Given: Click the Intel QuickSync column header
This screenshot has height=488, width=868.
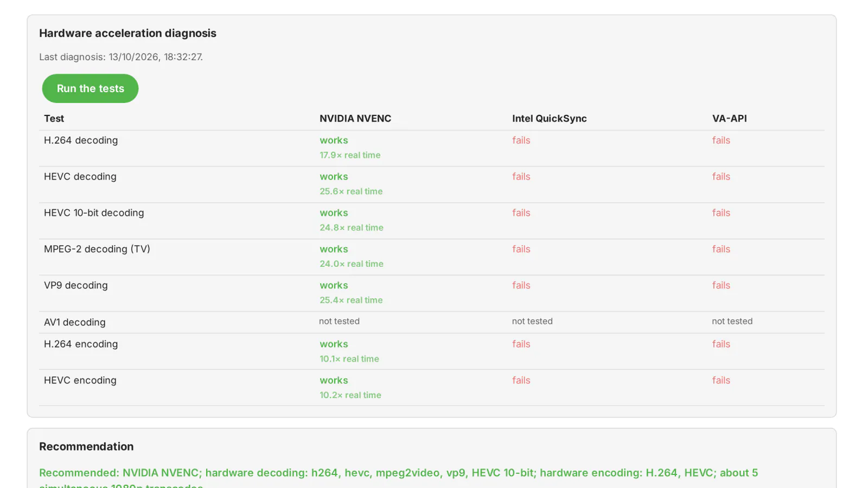Looking at the screenshot, I should (x=550, y=119).
